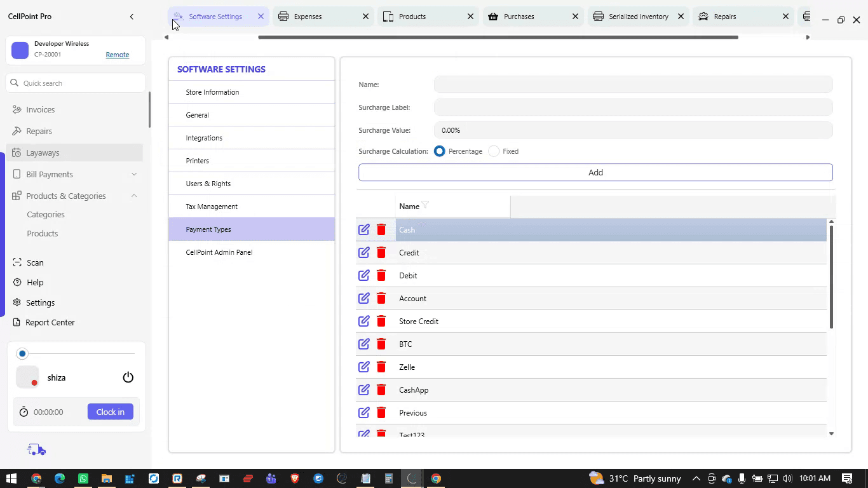The image size is (868, 488).
Task: Switch to the Purchases tab
Action: pos(533,17)
